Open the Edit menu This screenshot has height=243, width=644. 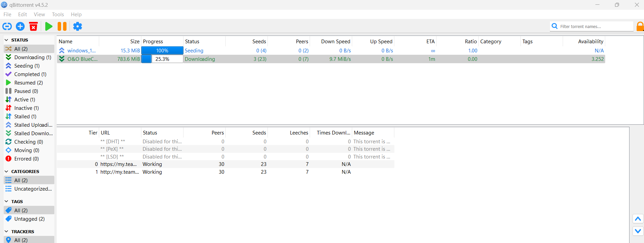click(x=23, y=14)
